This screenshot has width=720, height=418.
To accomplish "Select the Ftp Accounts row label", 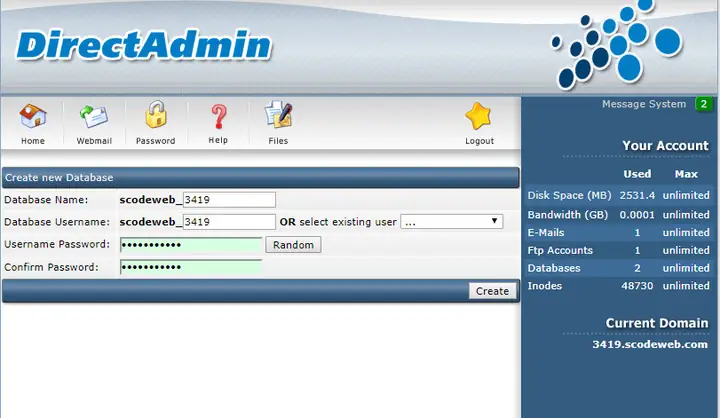I will pyautogui.click(x=560, y=250).
